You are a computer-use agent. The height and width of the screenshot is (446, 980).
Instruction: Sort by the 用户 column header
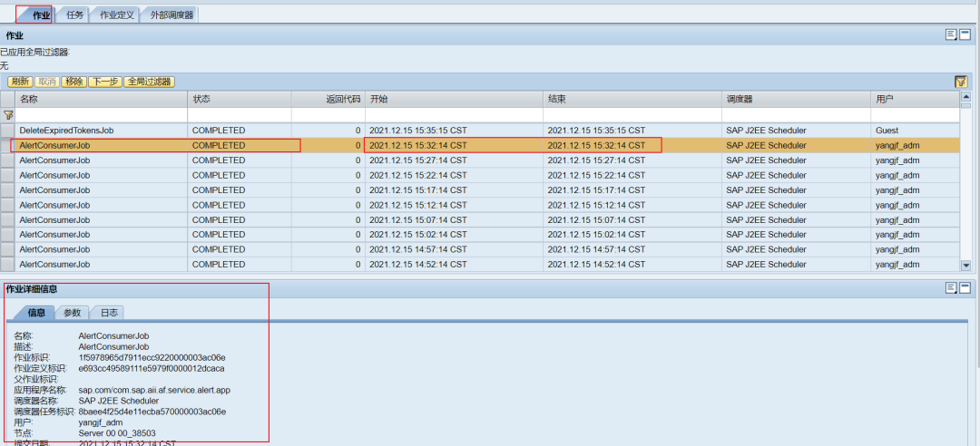(x=915, y=100)
